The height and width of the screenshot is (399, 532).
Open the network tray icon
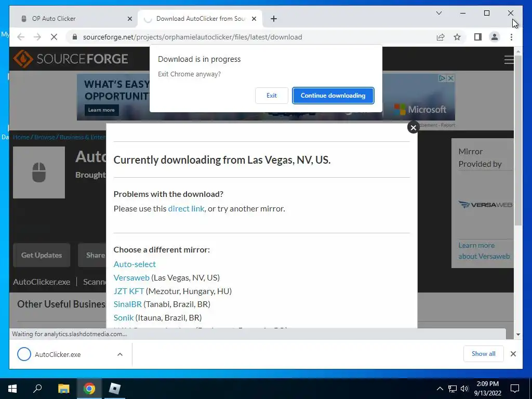[x=453, y=389]
